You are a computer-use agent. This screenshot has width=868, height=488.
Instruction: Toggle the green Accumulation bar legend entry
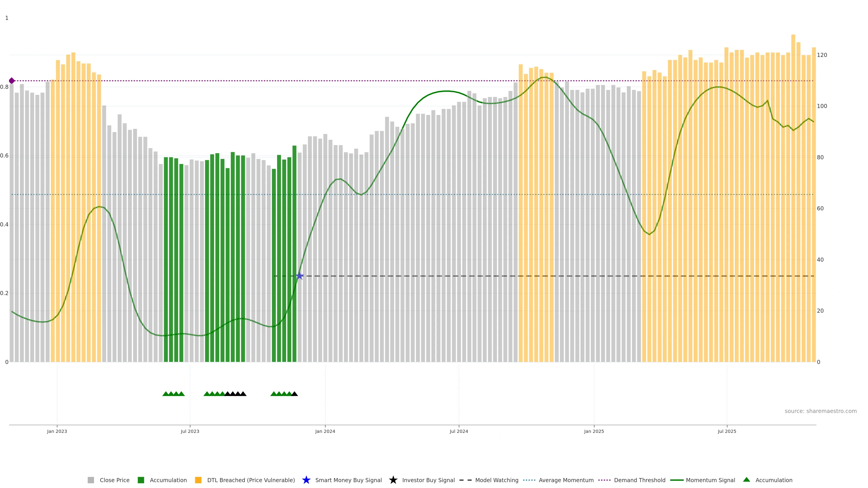coord(168,480)
